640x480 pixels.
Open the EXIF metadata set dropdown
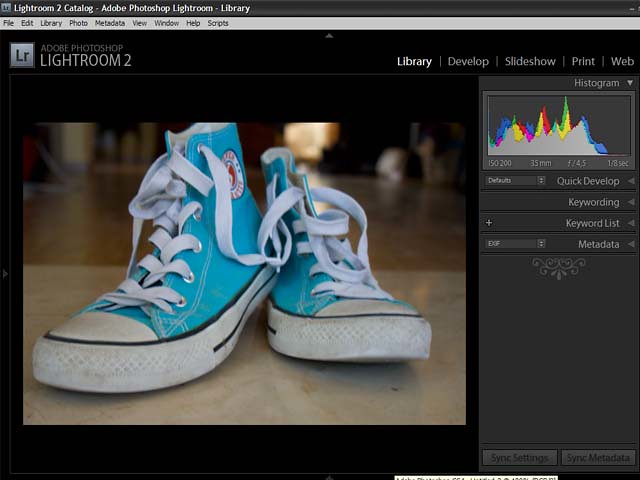(x=515, y=244)
